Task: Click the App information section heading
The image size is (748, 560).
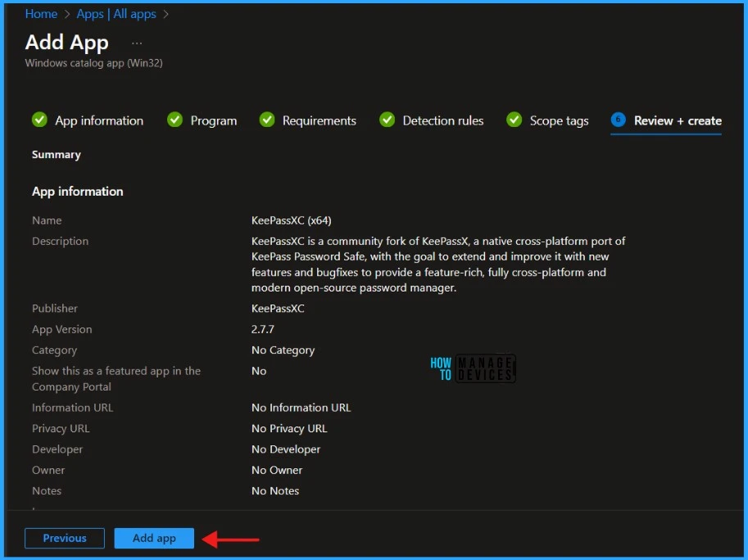Action: (77, 191)
